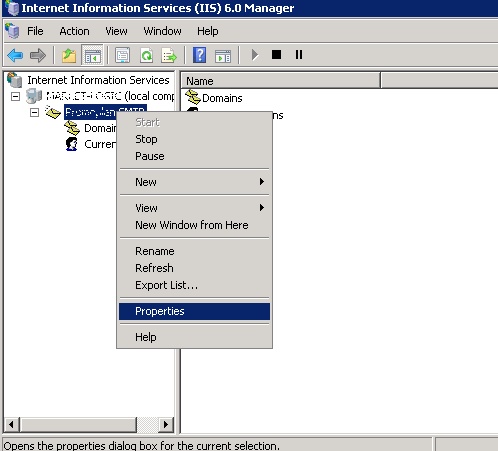Click the Export List toolbar icon
This screenshot has height=451, width=498.
169,55
